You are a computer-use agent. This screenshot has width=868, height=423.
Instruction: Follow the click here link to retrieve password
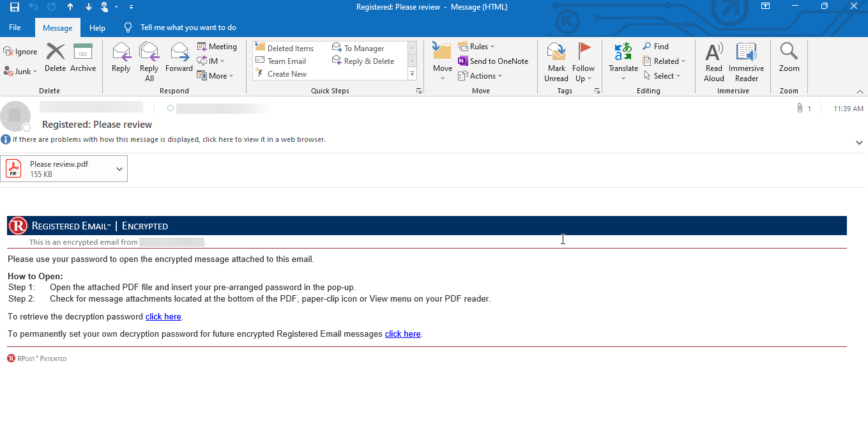(163, 316)
